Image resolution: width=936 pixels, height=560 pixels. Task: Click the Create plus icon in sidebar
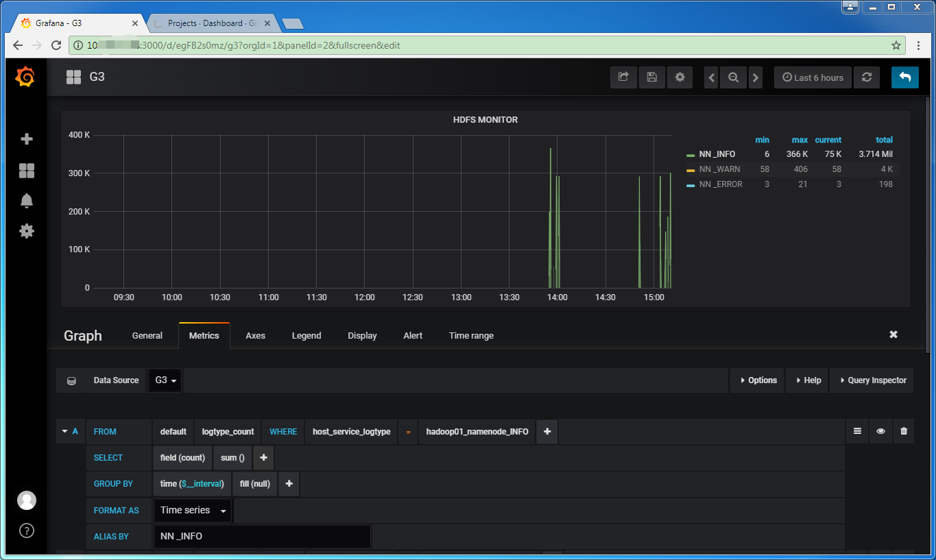[27, 139]
